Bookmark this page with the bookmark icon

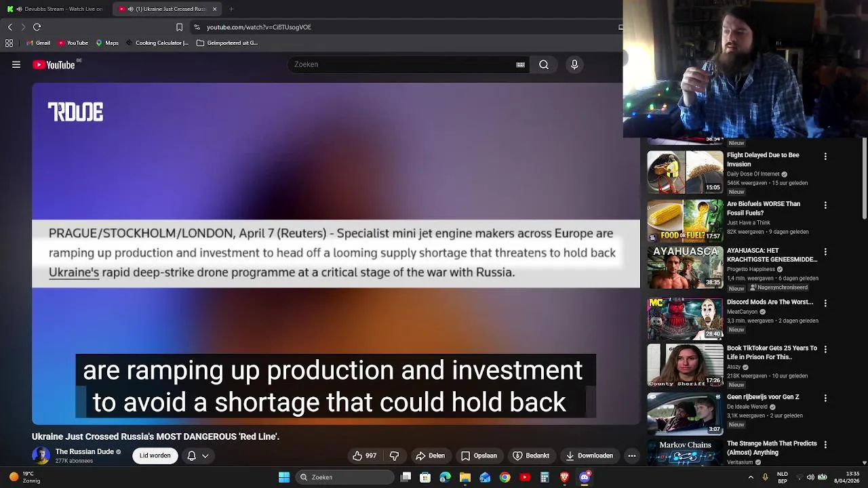coord(179,27)
